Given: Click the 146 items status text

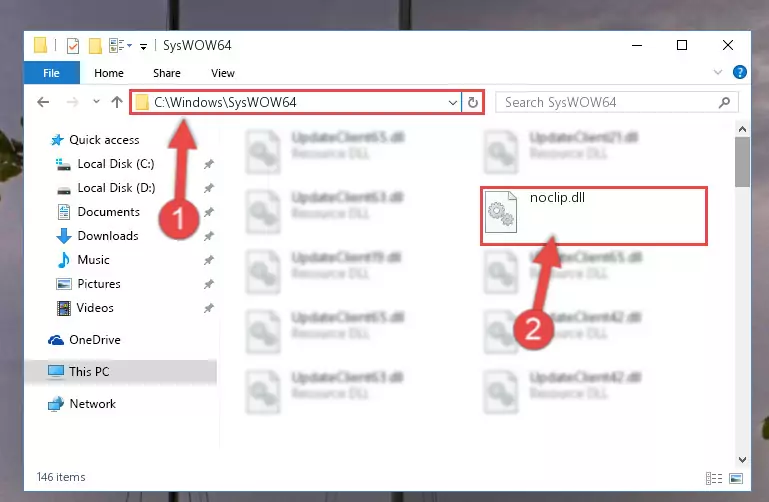Looking at the screenshot, I should (61, 477).
